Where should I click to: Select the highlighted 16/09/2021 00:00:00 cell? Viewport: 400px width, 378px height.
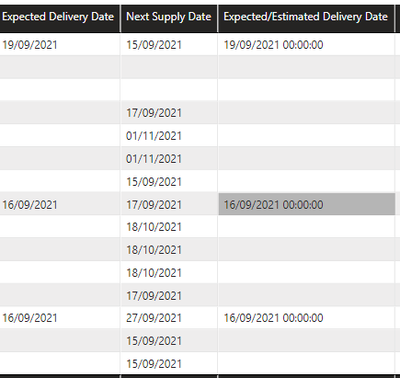click(x=307, y=204)
